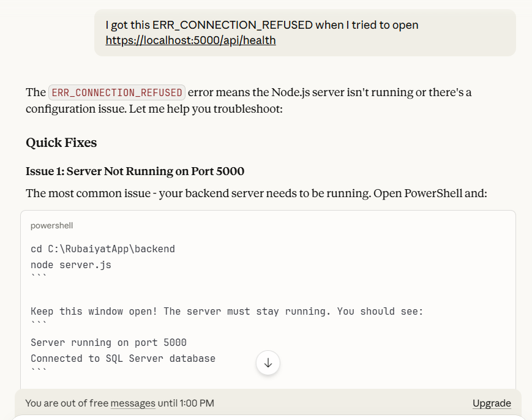Click the "Issue 1: Server Not Running" heading

135,171
